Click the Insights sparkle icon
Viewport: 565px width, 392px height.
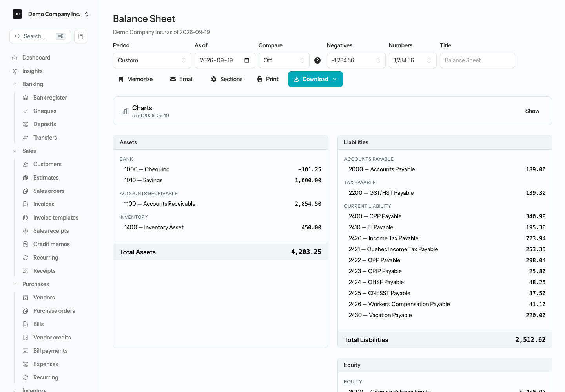(15, 71)
